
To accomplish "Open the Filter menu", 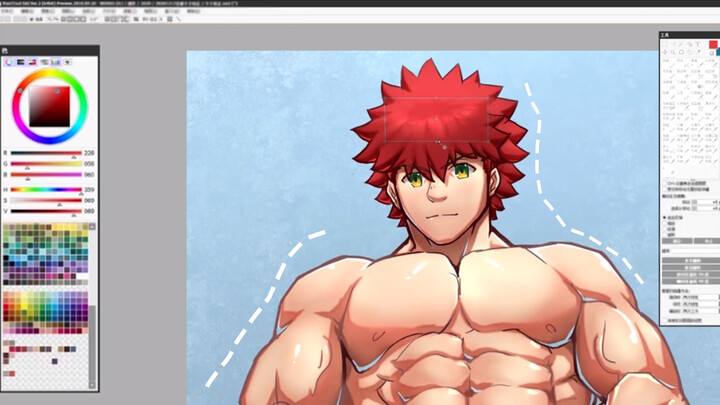I will (130, 11).
